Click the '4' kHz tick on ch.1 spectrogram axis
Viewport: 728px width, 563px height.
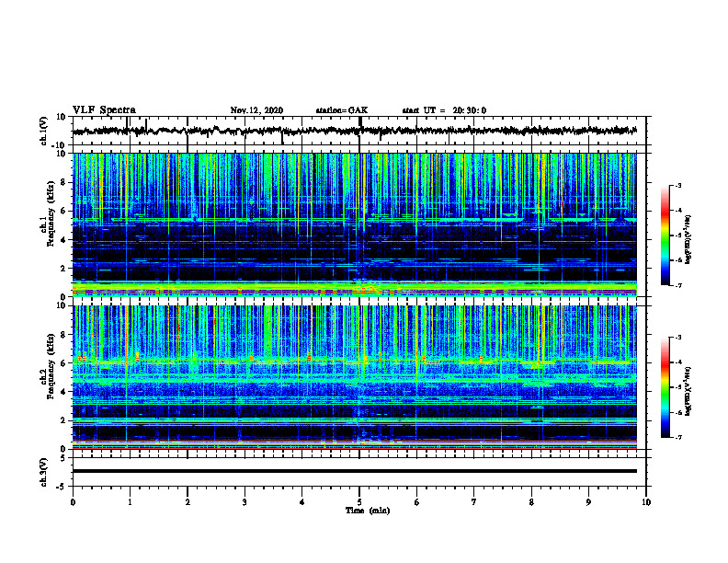64,240
